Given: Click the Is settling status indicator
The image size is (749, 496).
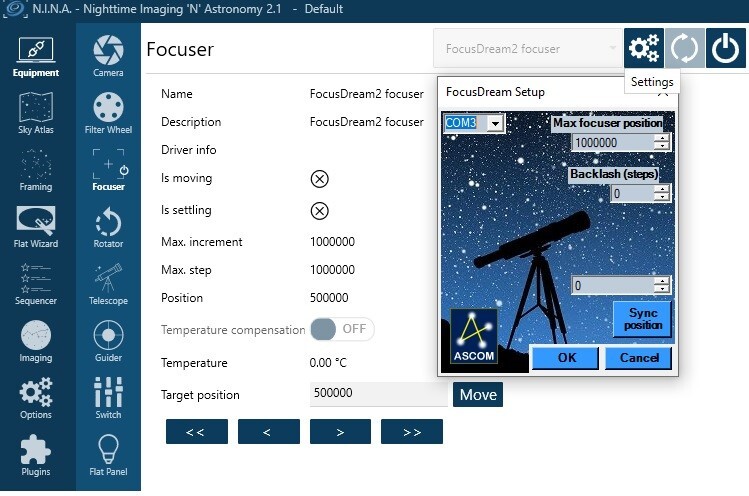Looking at the screenshot, I should click(320, 211).
